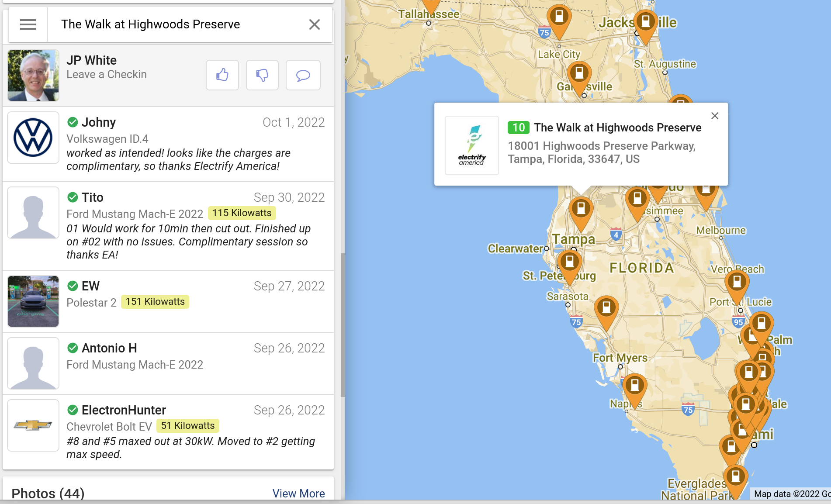Open the hamburger menu
Image resolution: width=831 pixels, height=504 pixels.
pyautogui.click(x=28, y=24)
